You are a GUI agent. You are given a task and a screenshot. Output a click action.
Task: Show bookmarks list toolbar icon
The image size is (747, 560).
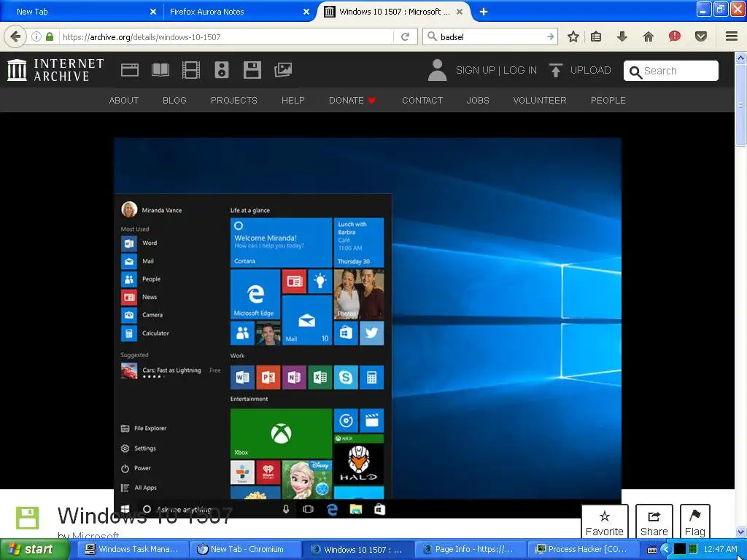(596, 36)
